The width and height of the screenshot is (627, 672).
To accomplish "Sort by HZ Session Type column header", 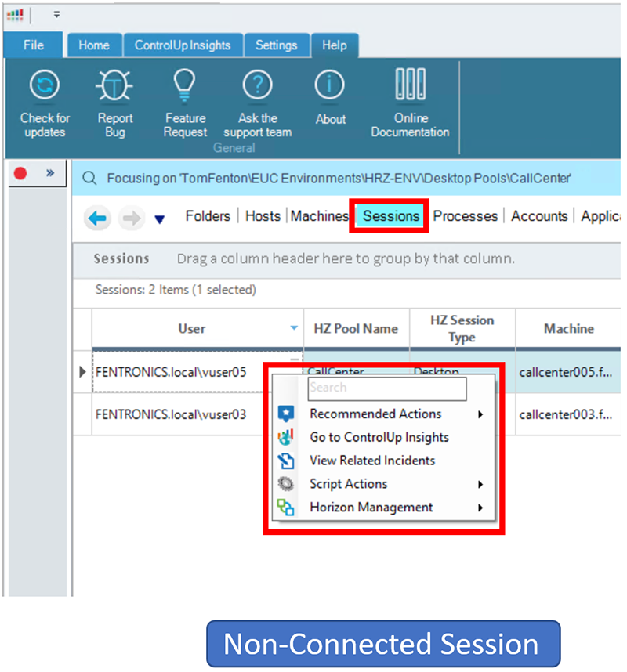I will point(462,328).
